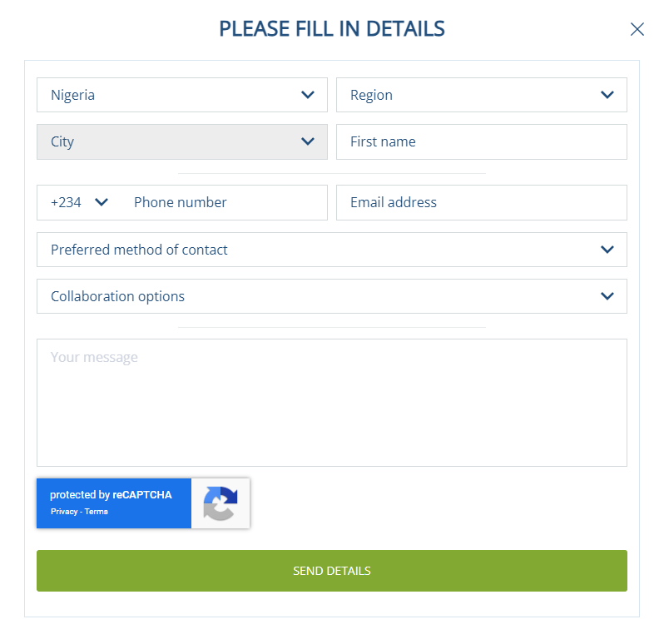Screen dimensions: 664x644
Task: Click into the Email address field
Action: pos(481,202)
